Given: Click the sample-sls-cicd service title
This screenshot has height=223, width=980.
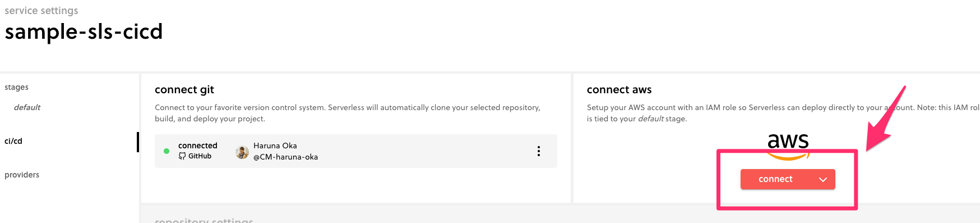Looking at the screenshot, I should (84, 31).
